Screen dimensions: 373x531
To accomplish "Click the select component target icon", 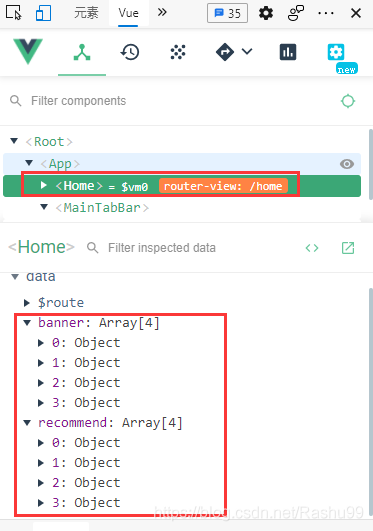I will [348, 101].
